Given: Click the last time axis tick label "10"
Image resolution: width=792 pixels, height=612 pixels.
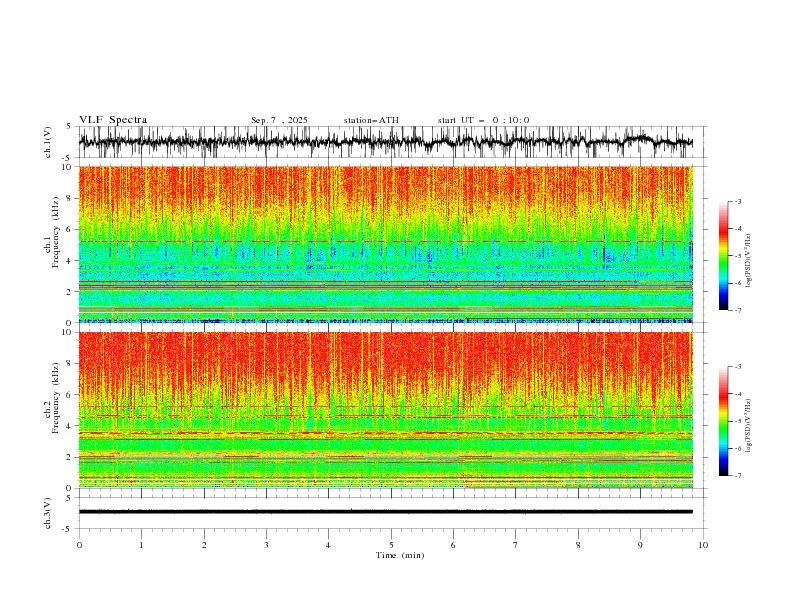Looking at the screenshot, I should [703, 545].
